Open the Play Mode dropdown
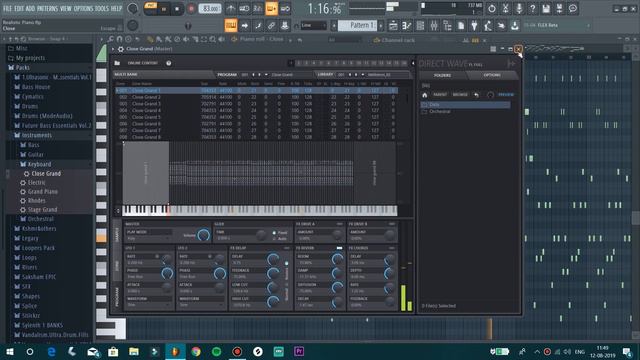 pyautogui.click(x=149, y=238)
